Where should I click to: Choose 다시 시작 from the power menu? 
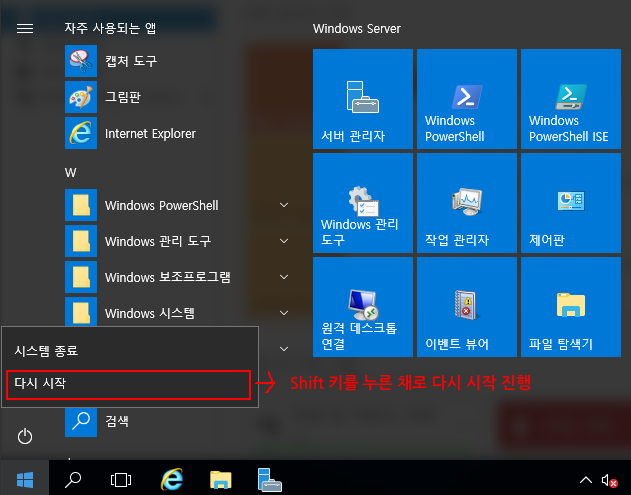click(x=129, y=384)
